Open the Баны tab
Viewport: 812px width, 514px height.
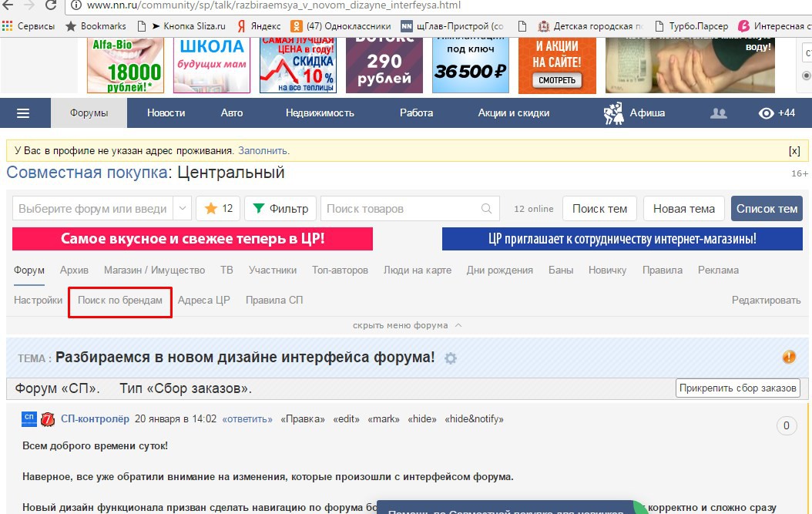click(x=561, y=270)
